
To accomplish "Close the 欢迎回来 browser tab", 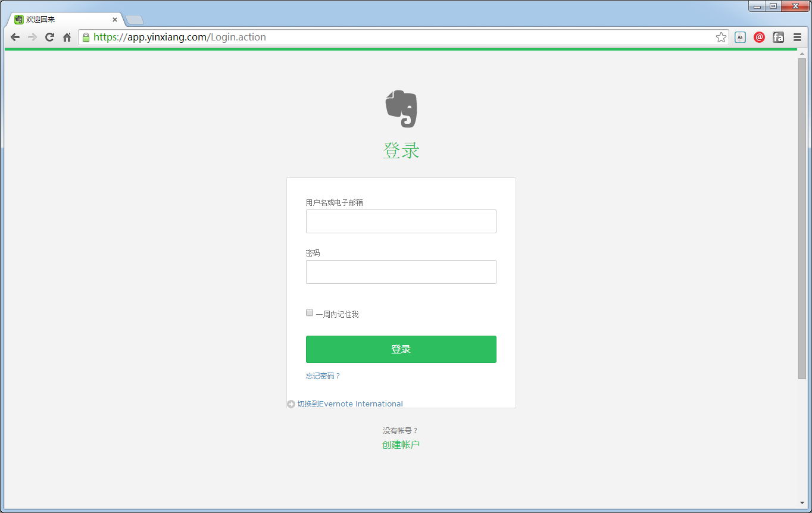I will tap(115, 20).
